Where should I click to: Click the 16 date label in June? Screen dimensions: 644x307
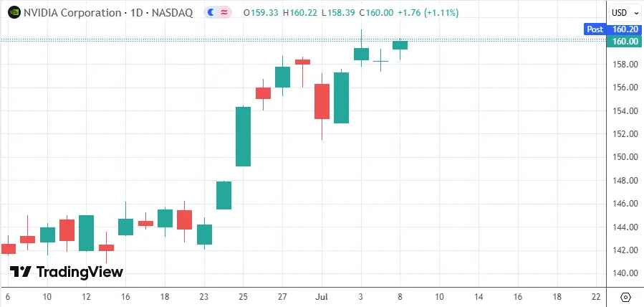[125, 297]
